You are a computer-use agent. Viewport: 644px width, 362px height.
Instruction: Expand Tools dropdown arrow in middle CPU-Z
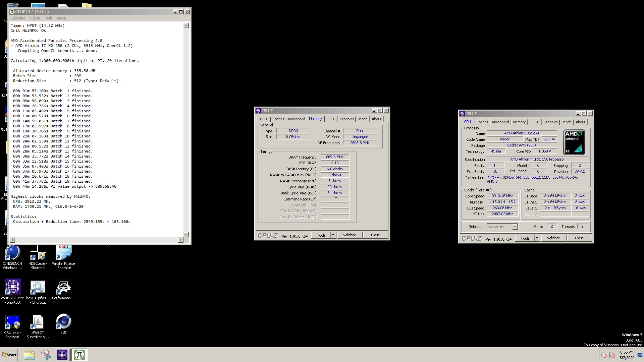coord(333,235)
